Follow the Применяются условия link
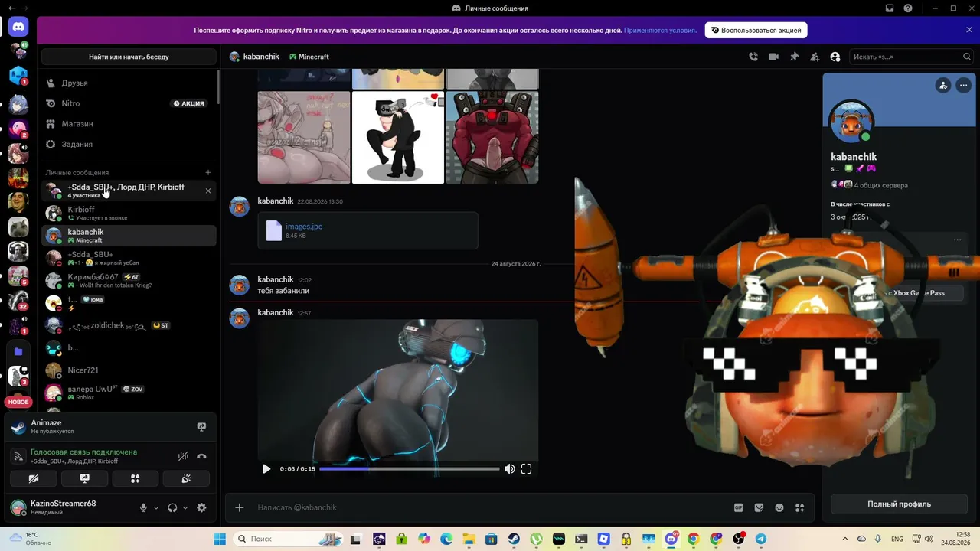This screenshot has height=551, width=980. point(660,30)
